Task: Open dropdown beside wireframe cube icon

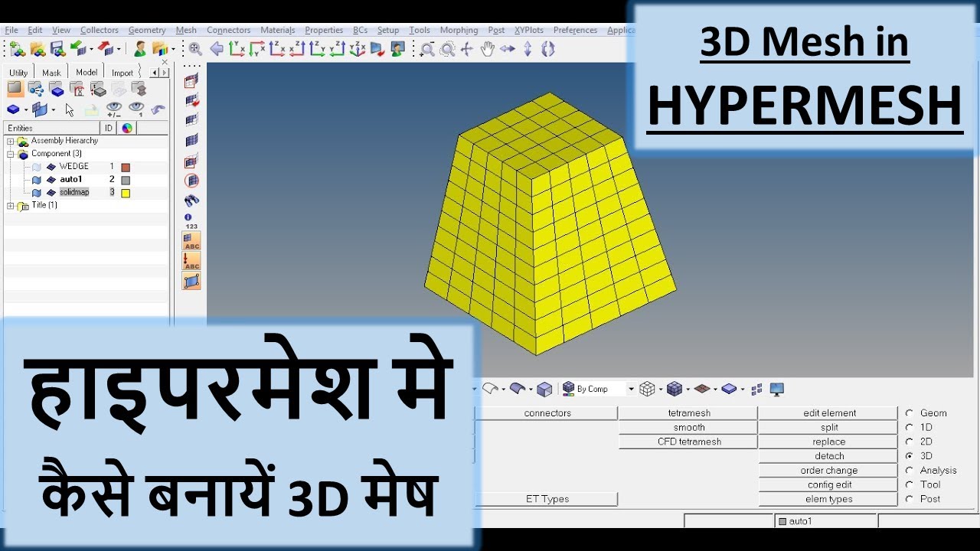Action: pos(661,390)
